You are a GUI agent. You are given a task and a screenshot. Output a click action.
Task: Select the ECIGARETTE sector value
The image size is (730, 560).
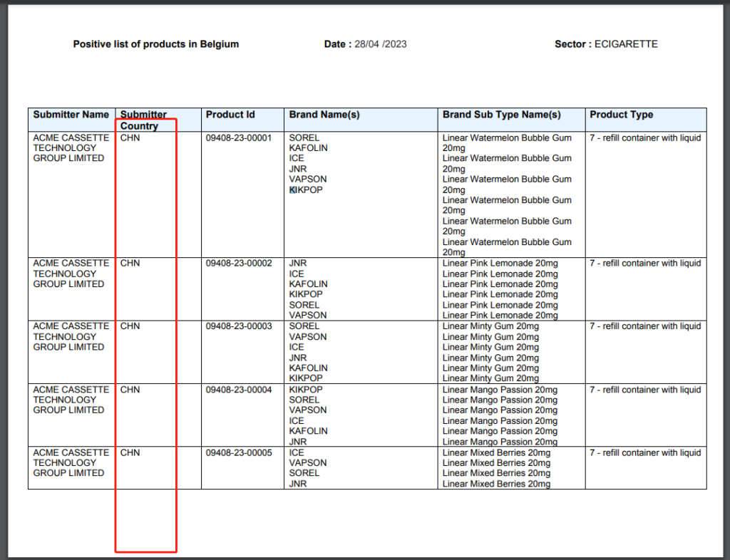tap(626, 44)
